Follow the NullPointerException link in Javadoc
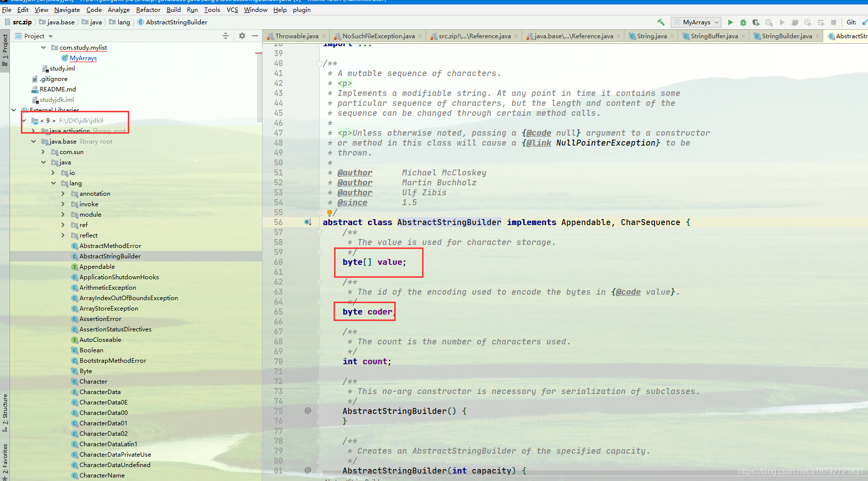The height and width of the screenshot is (481, 868). coord(606,143)
